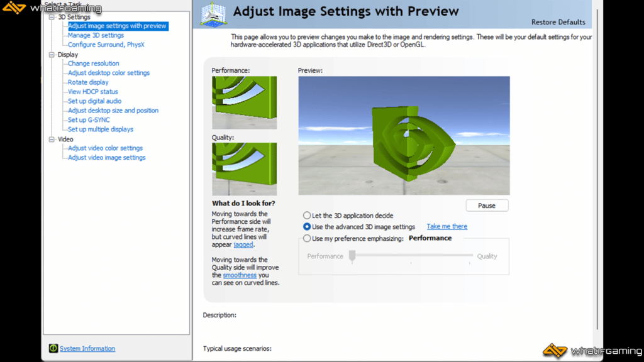This screenshot has width=644, height=362.
Task: Open Adjust video color settings page
Action: (105, 148)
